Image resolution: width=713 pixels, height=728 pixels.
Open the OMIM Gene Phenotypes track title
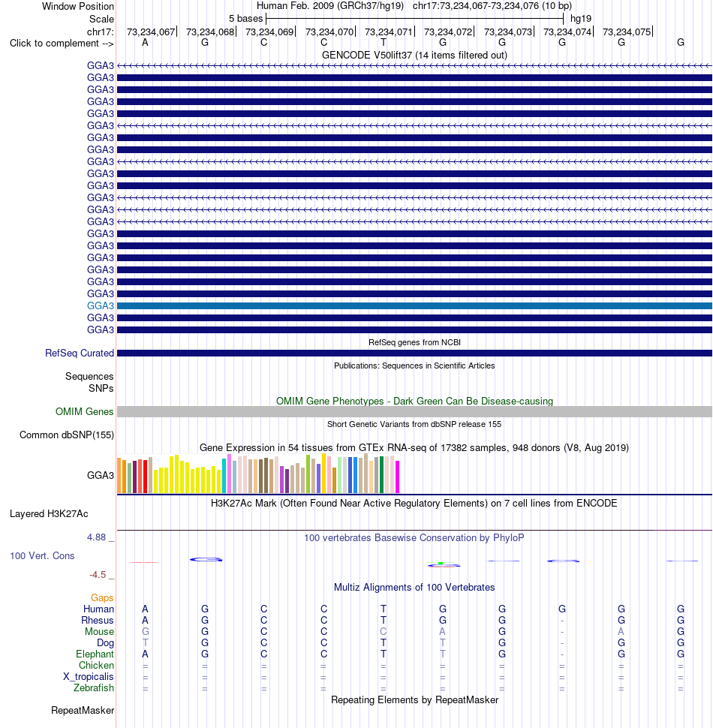pos(414,401)
